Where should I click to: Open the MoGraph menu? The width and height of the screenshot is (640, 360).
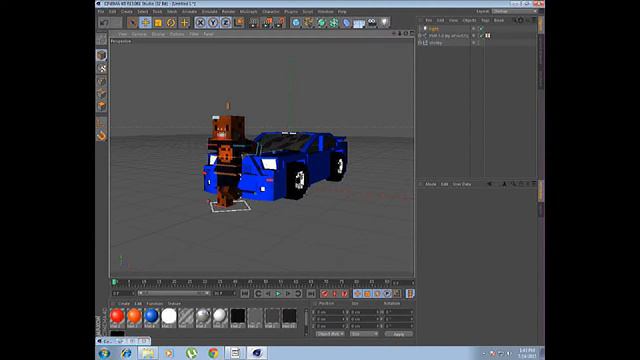pyautogui.click(x=249, y=12)
